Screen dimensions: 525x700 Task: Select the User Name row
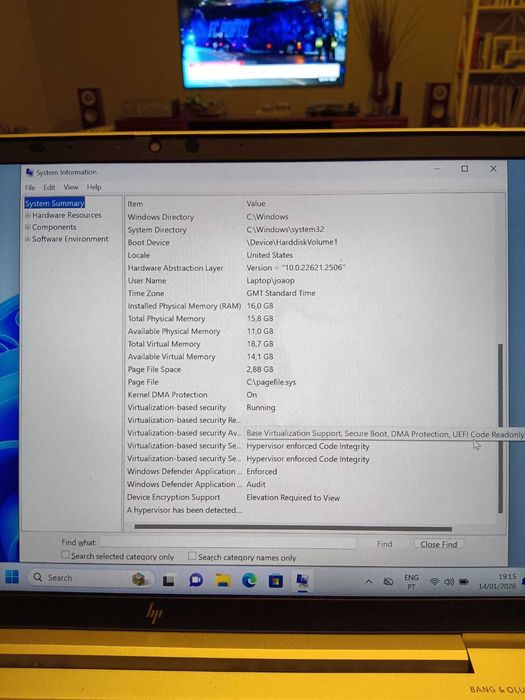tap(312, 281)
